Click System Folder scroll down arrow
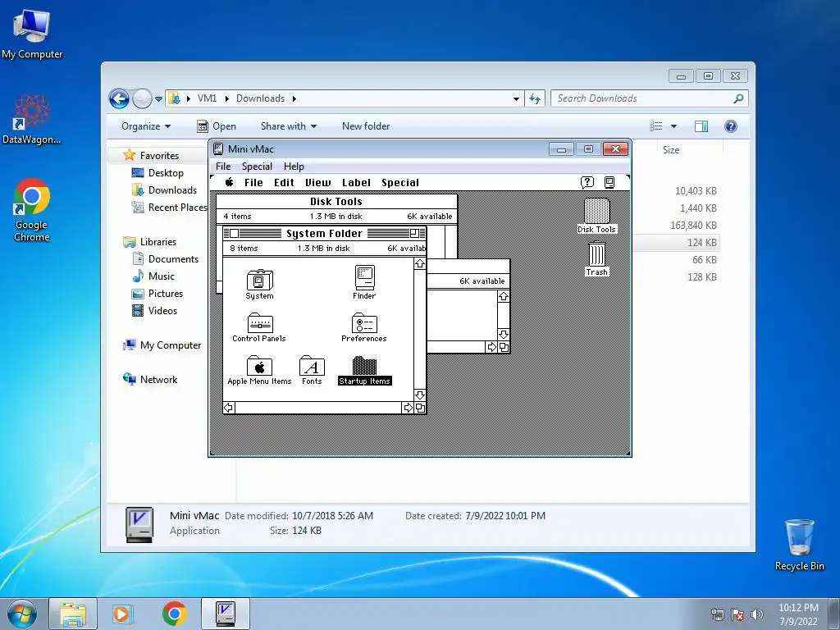Viewport: 840px width, 630px height. click(x=420, y=395)
